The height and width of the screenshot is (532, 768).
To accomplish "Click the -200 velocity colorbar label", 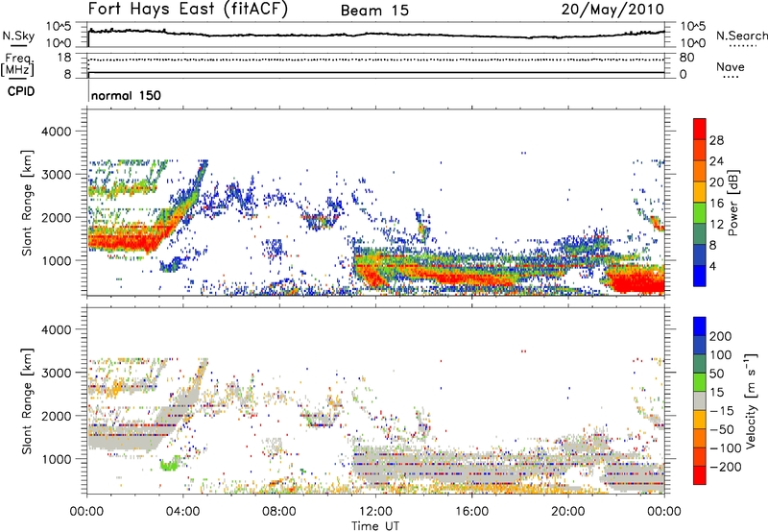I will pyautogui.click(x=726, y=467).
